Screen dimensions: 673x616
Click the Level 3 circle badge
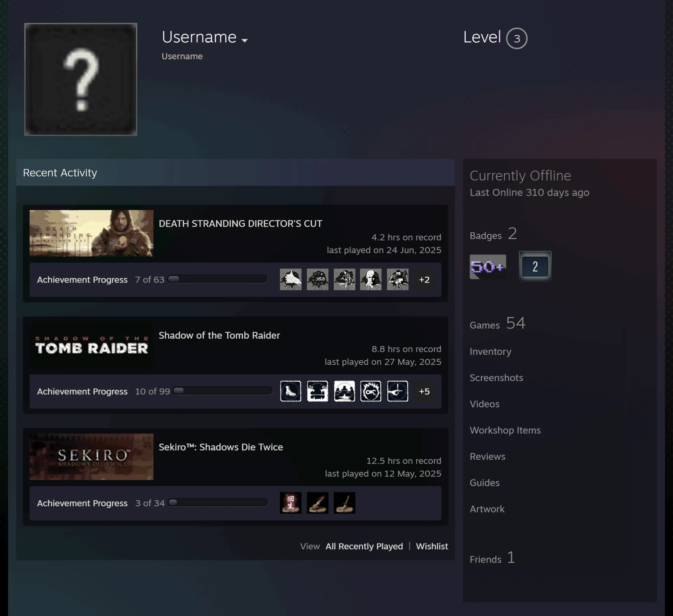tap(517, 38)
